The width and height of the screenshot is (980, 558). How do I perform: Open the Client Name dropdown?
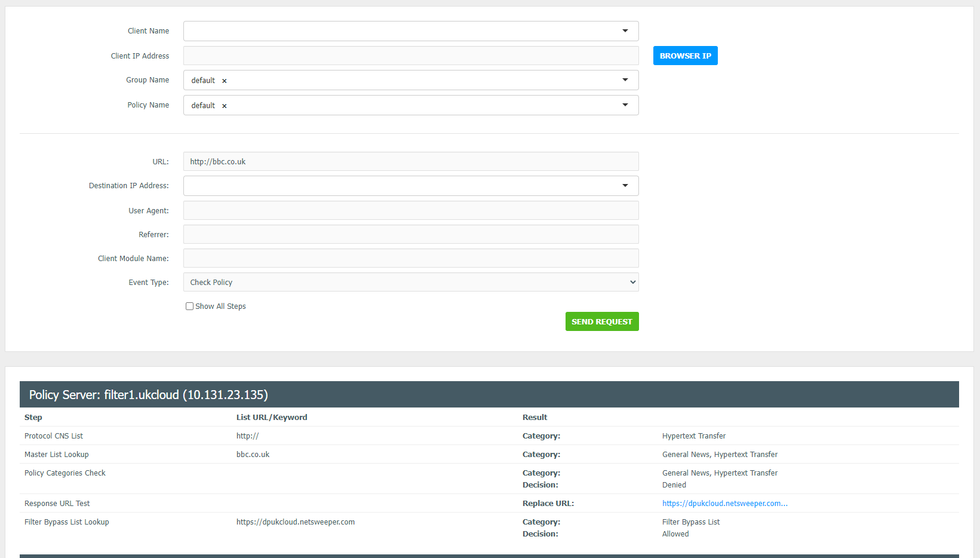pyautogui.click(x=411, y=31)
